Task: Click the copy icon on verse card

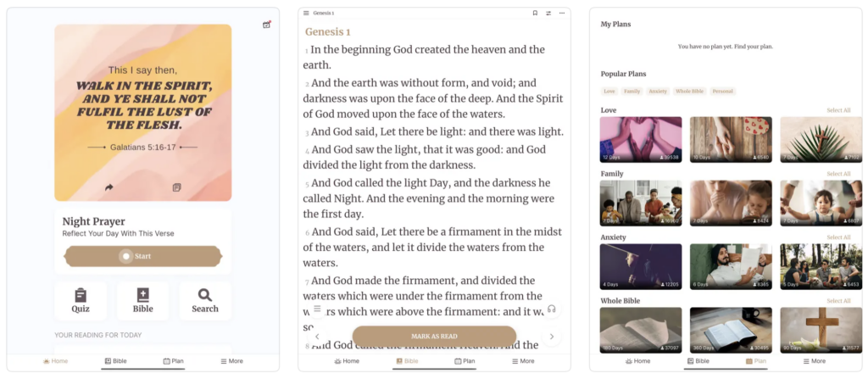Action: click(x=176, y=187)
